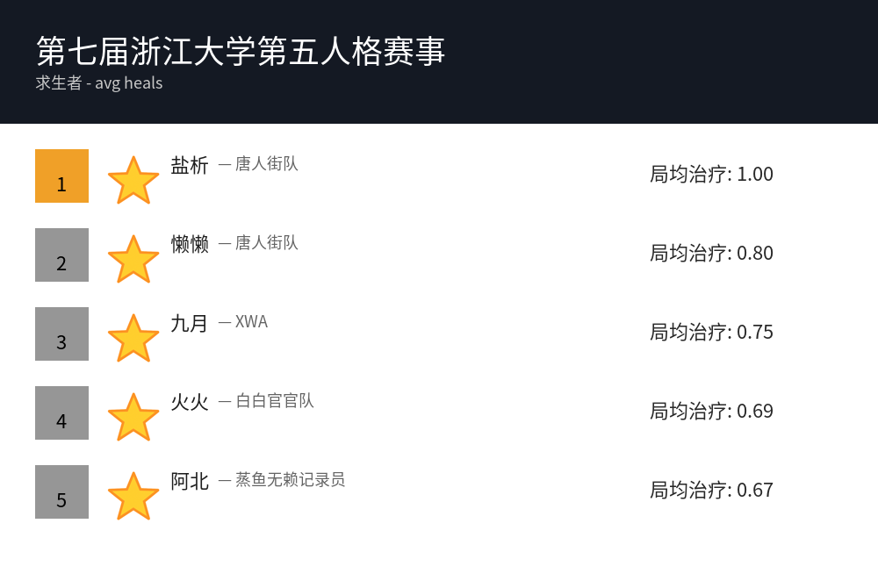
Task: Select the gray rank 2 badge
Action: (x=61, y=255)
